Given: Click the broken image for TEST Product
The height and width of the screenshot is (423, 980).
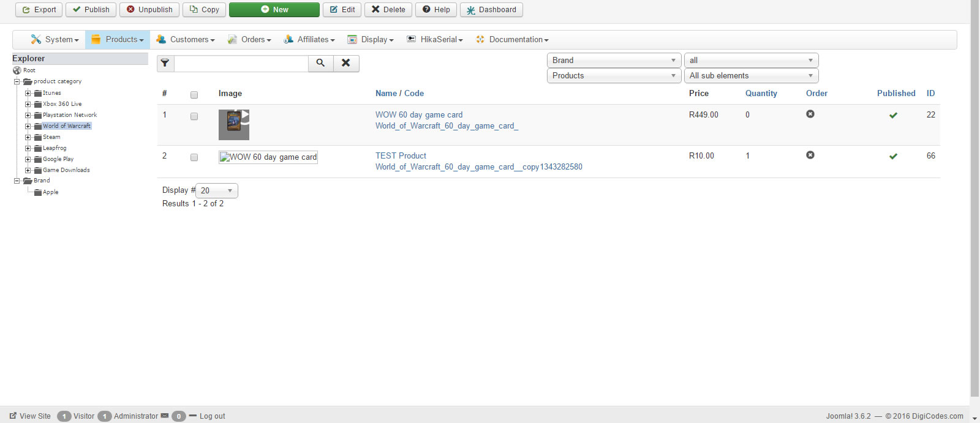Looking at the screenshot, I should point(268,157).
